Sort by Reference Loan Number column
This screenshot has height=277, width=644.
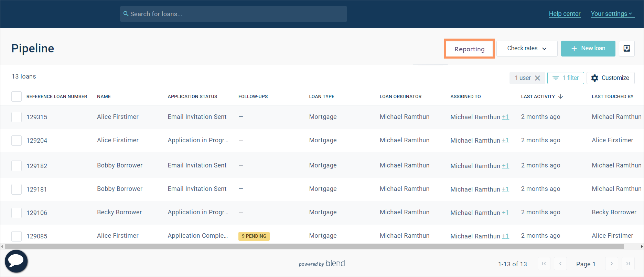pyautogui.click(x=57, y=96)
